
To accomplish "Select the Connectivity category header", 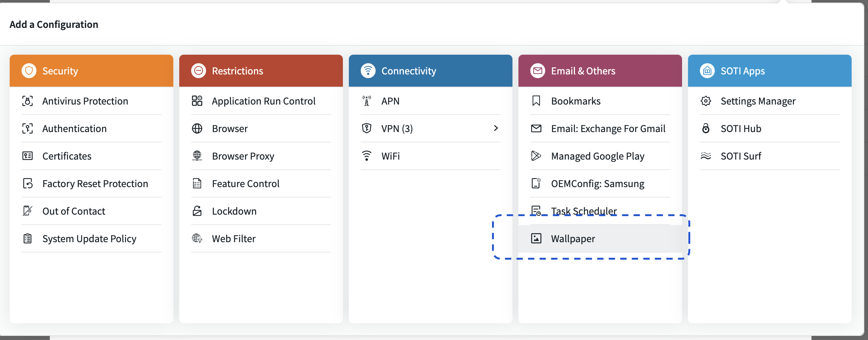I will (430, 71).
